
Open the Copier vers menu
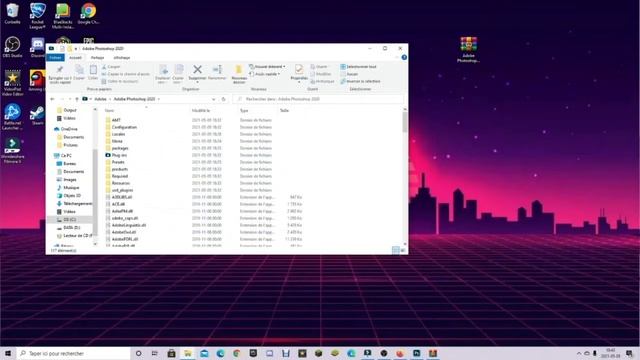[x=178, y=74]
